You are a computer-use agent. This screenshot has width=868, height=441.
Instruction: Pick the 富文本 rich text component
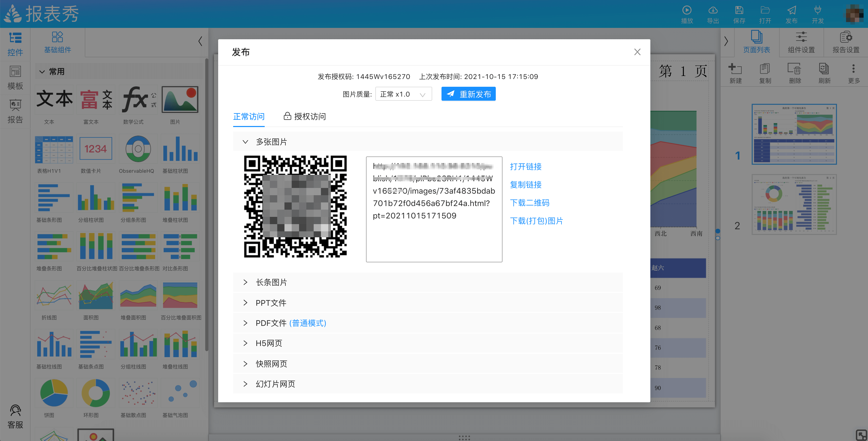pos(96,100)
